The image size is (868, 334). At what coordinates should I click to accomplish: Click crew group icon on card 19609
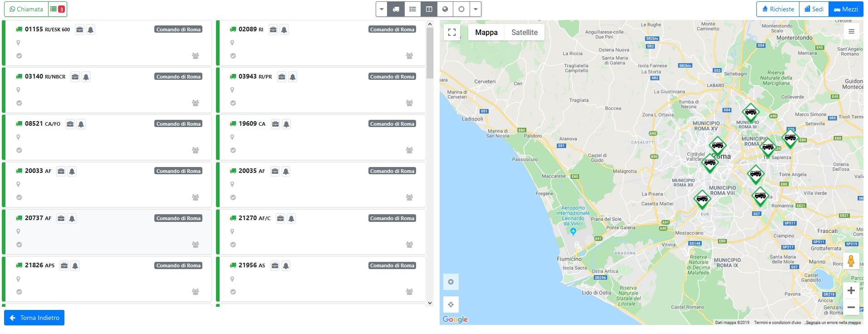pyautogui.click(x=409, y=150)
